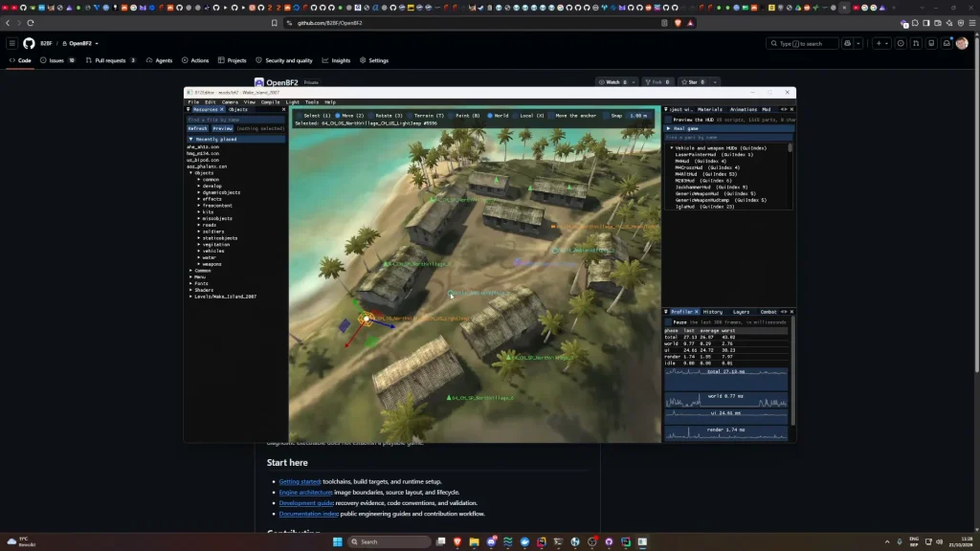This screenshot has width=980, height=551.
Task: Open the GitHub homepage logo
Action: (29, 43)
